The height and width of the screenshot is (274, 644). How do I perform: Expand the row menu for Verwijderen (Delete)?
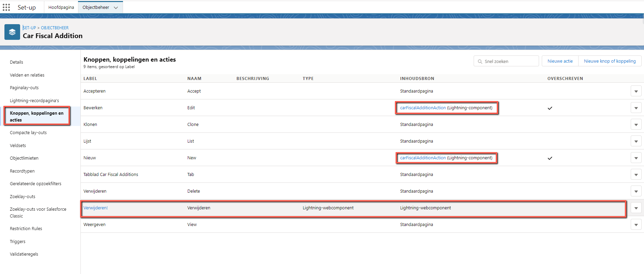tap(636, 191)
